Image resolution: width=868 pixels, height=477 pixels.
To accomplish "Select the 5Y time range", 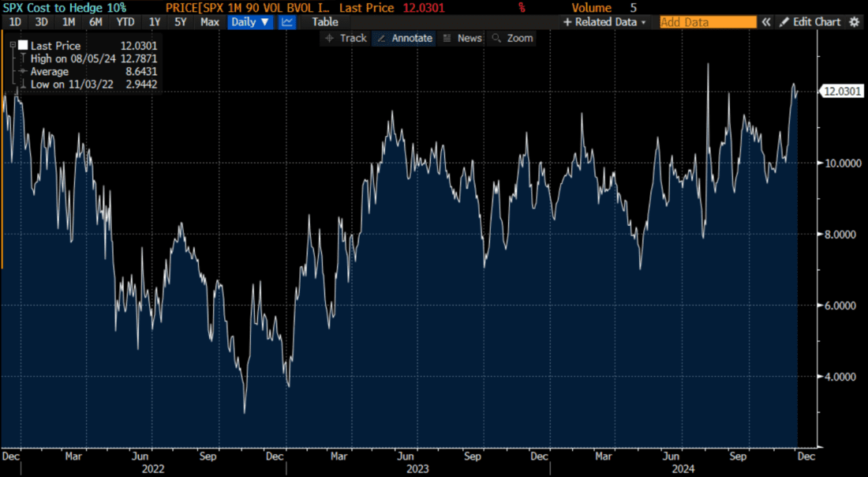I will coord(181,22).
